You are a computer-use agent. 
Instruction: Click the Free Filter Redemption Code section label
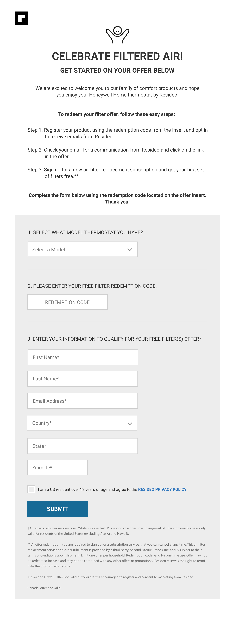pyautogui.click(x=92, y=286)
